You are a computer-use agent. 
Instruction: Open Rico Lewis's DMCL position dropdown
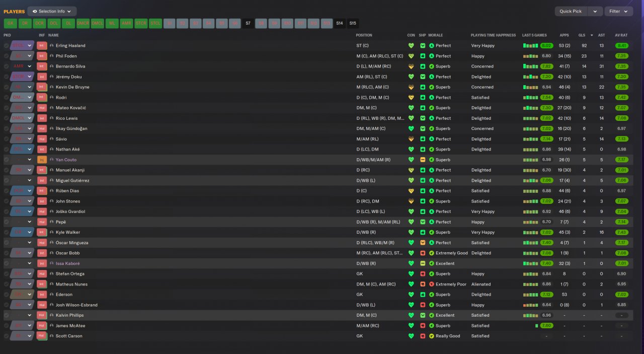click(x=22, y=118)
